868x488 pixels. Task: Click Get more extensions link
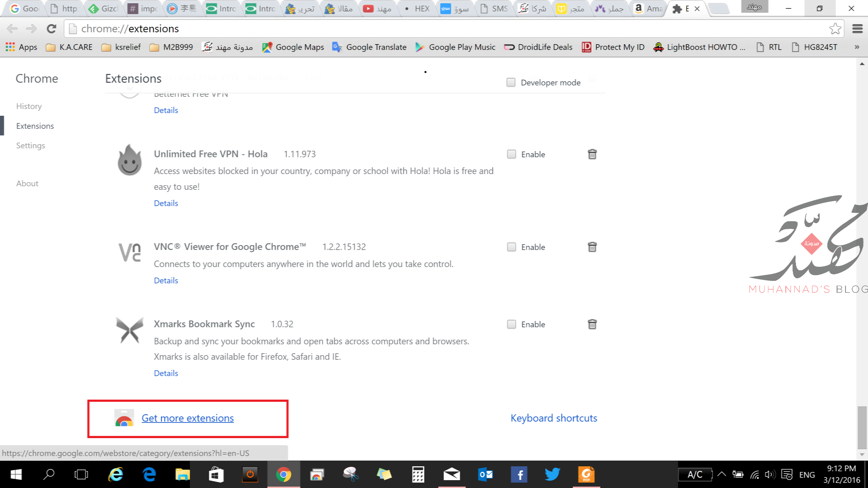187,418
